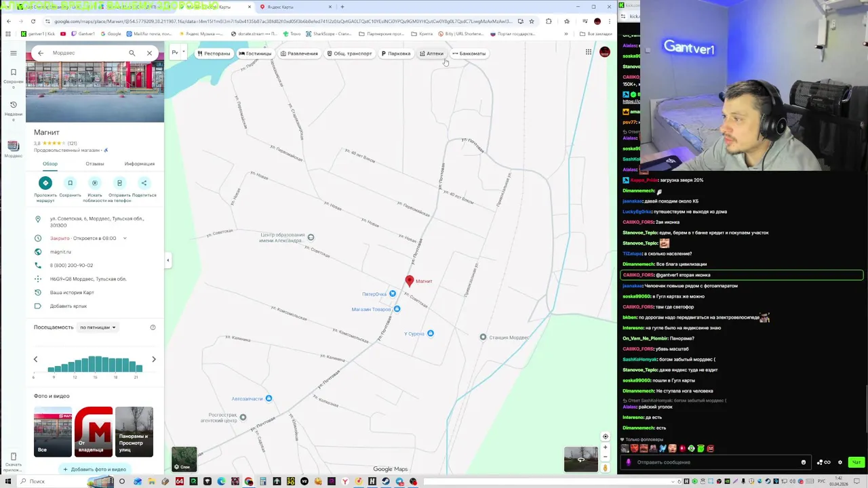The height and width of the screenshot is (488, 868).
Task: Click the address ул. Советская, 6 row
Action: (x=95, y=222)
